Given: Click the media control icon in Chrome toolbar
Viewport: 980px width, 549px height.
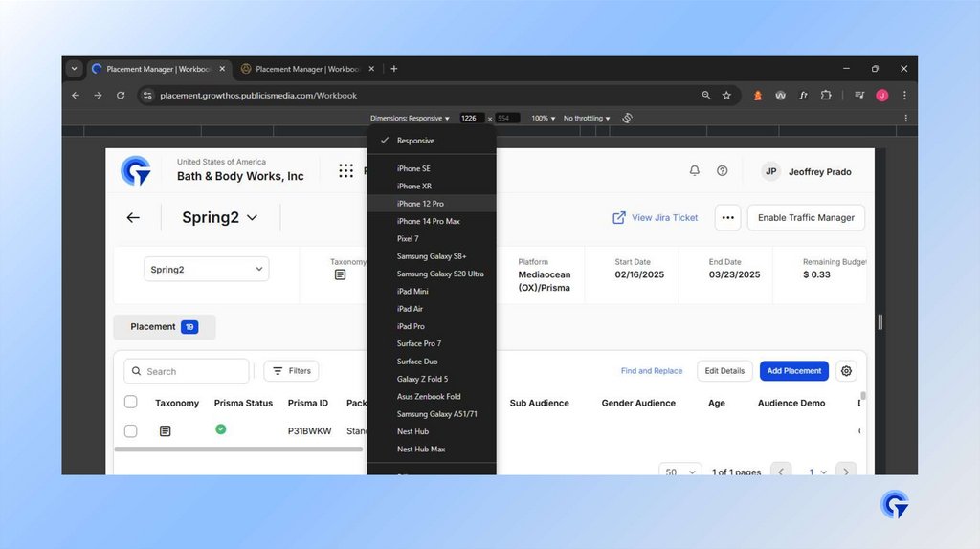Looking at the screenshot, I should click(x=859, y=96).
